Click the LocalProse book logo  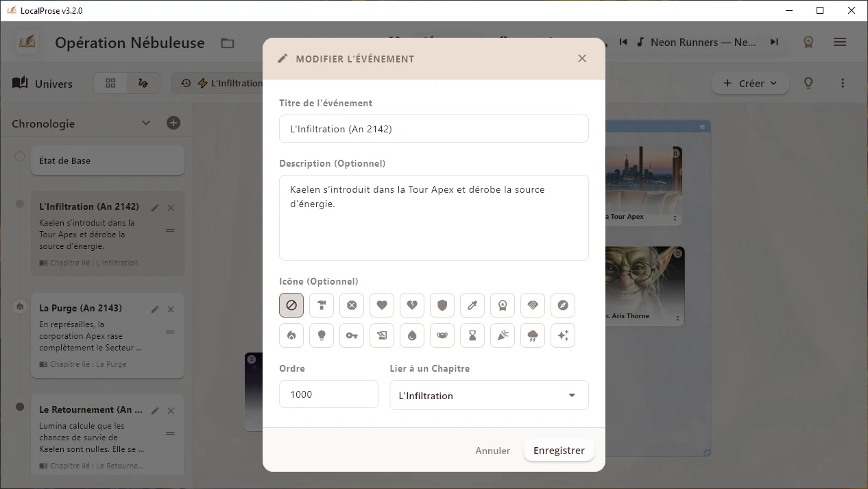27,42
